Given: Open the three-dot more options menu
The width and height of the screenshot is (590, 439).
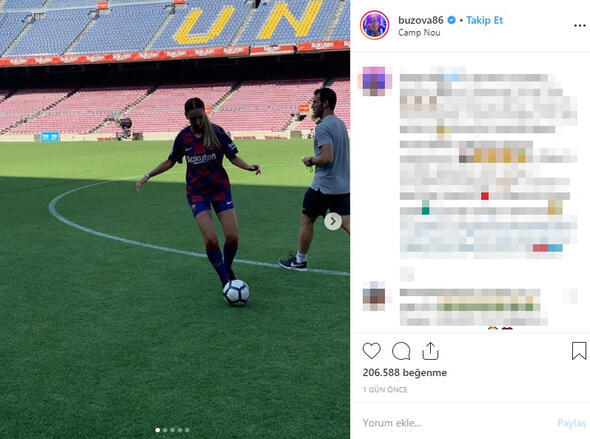Looking at the screenshot, I should [x=580, y=26].
